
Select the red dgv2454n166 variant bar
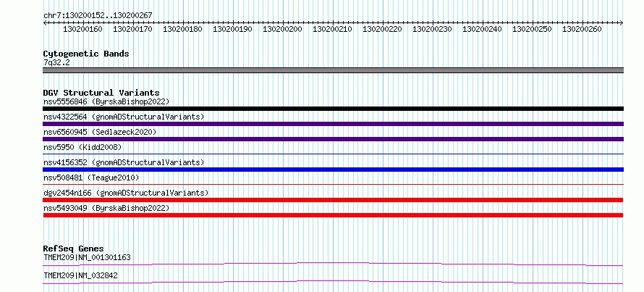click(x=333, y=200)
